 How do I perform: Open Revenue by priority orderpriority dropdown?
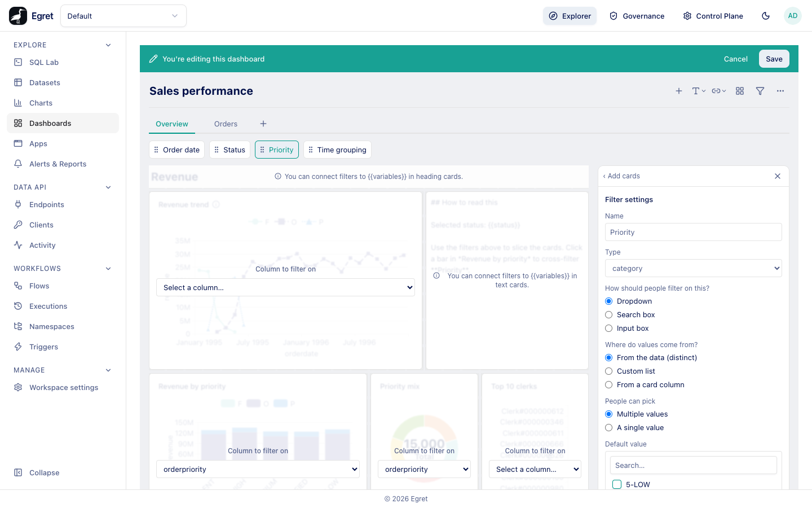(258, 469)
